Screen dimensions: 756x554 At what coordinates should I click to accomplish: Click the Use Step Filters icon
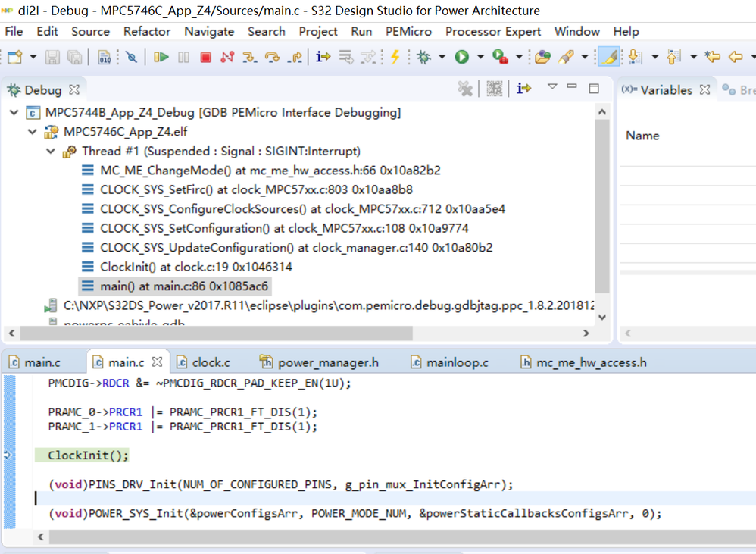(x=368, y=58)
